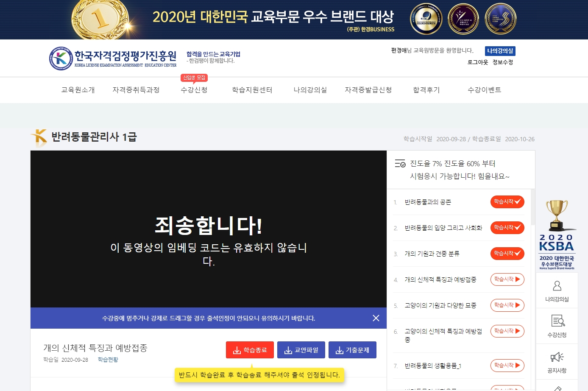
Task: Click the third award emblem in banner
Action: click(x=501, y=19)
